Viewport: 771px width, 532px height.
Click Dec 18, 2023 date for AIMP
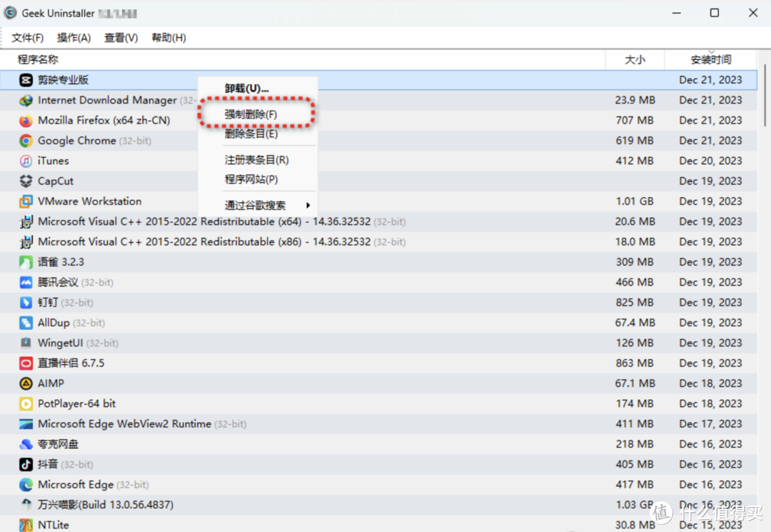click(x=710, y=383)
